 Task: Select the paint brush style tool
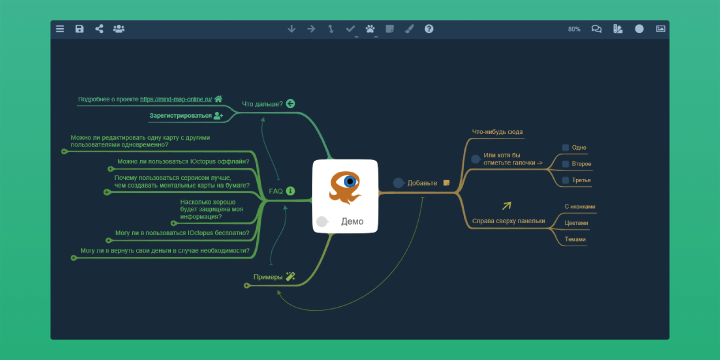pyautogui.click(x=409, y=29)
